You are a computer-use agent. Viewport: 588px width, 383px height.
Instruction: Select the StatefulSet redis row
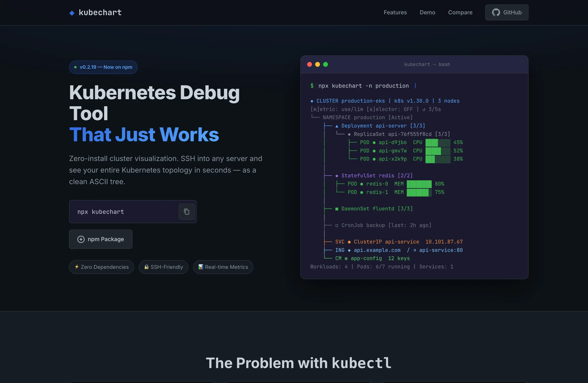tap(368, 176)
